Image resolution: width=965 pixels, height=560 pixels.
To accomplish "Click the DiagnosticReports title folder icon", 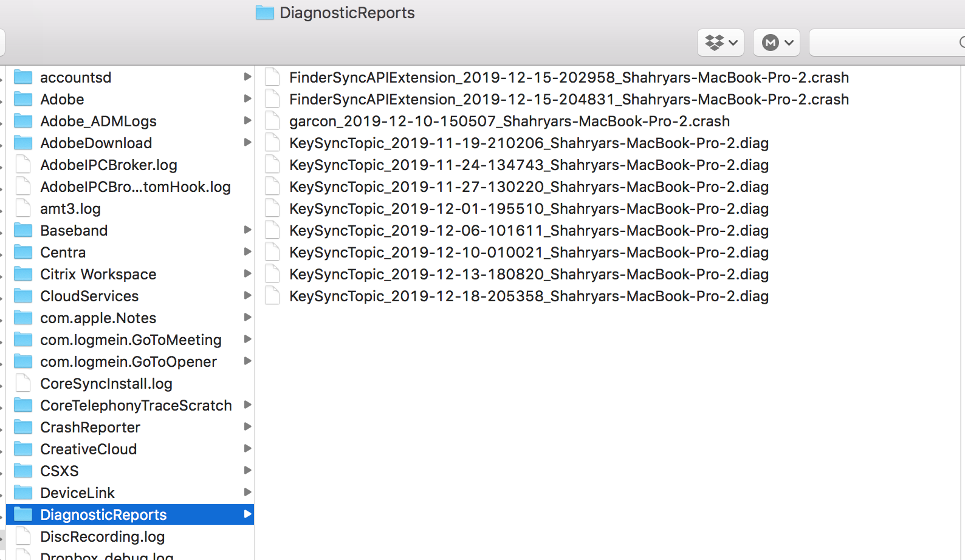I will 265,13.
